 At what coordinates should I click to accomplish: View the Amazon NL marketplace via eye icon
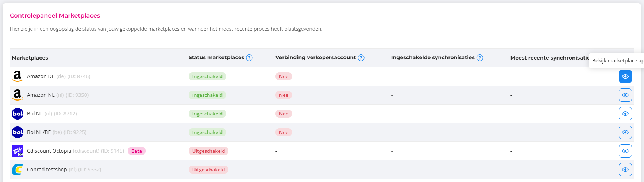pyautogui.click(x=625, y=95)
